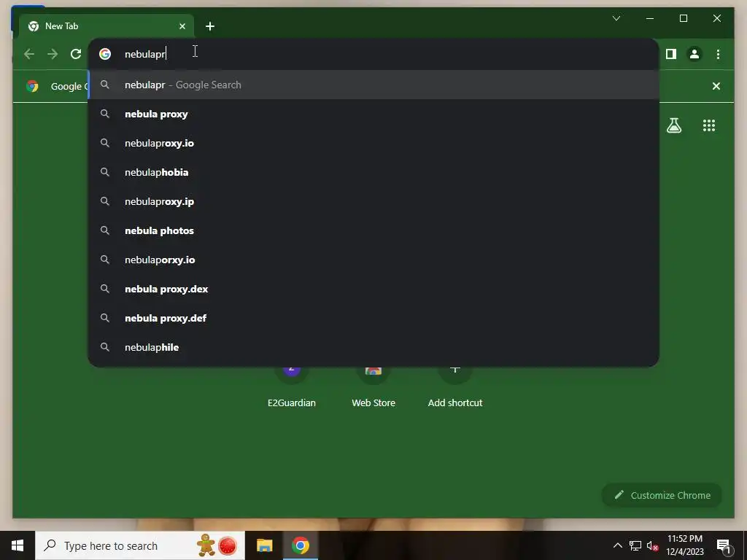747x560 pixels.
Task: Pick the "nebulaporxy.io" suggestion
Action: pyautogui.click(x=373, y=260)
